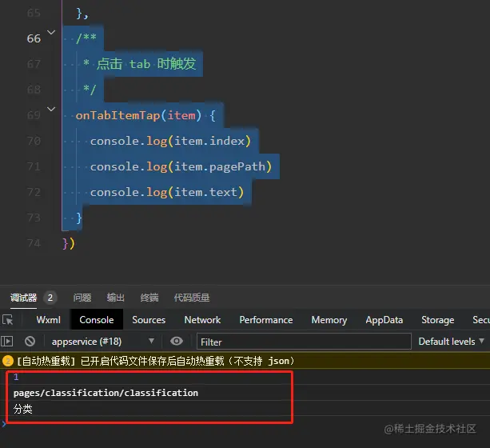Click console output pages/classification/classification
The image size is (490, 448).
click(x=106, y=393)
